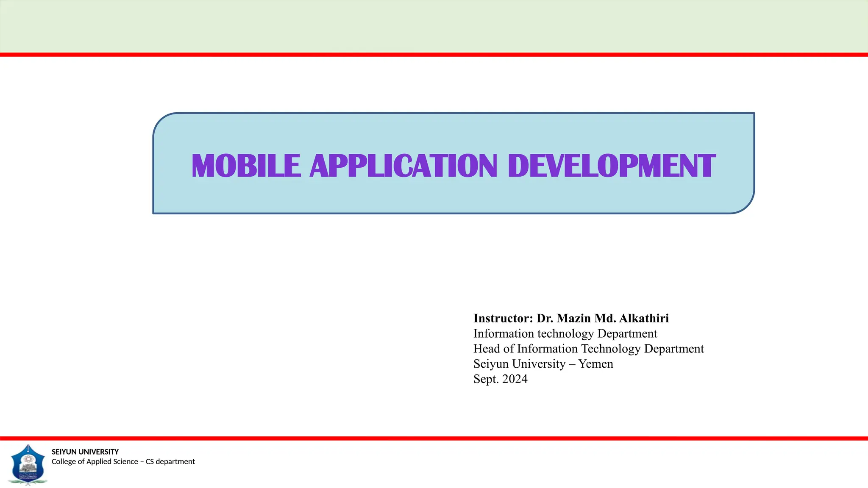Click the red bar below the green header

pos(434,55)
